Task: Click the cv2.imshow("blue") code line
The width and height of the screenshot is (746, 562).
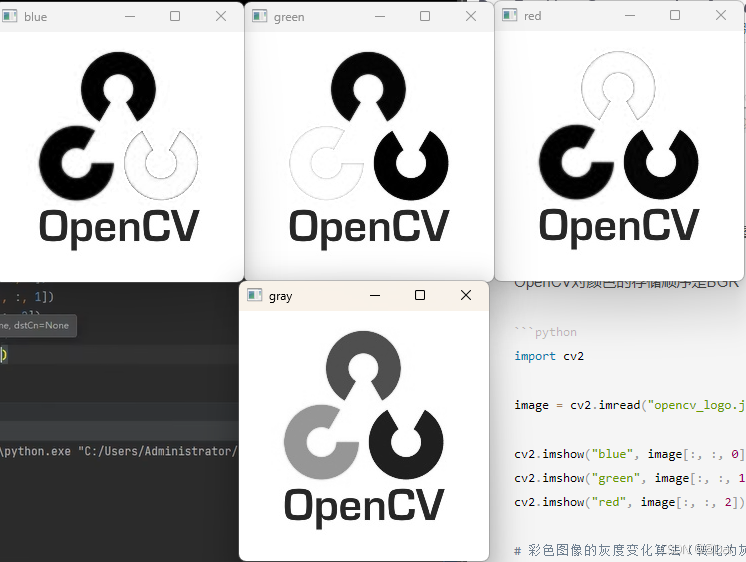Action: click(629, 454)
